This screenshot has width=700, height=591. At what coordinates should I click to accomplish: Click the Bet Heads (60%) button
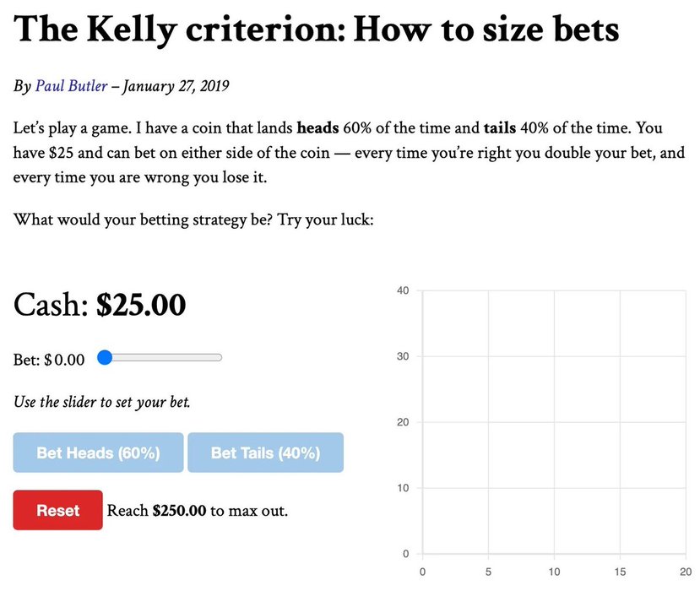[98, 453]
